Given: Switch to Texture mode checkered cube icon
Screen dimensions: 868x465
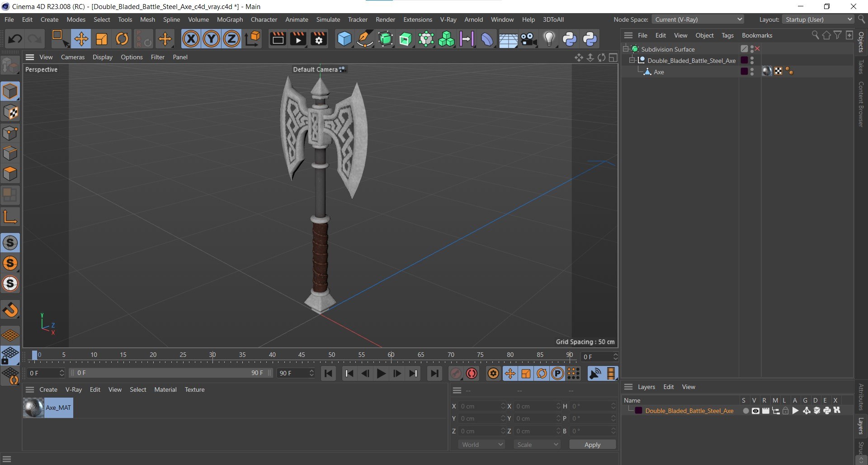Looking at the screenshot, I should coord(10,112).
